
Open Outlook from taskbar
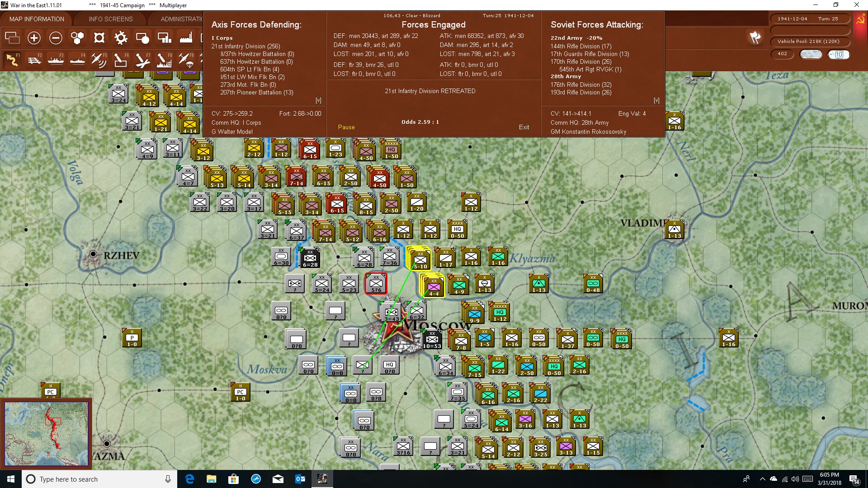300,479
